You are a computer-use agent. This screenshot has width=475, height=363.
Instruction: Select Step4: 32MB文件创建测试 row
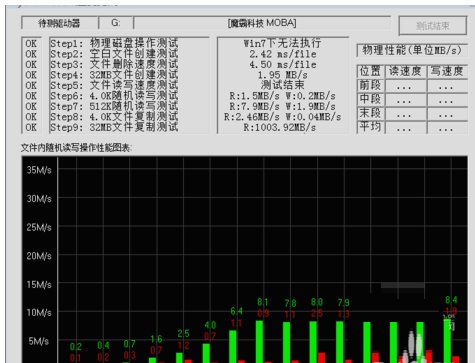click(x=114, y=75)
